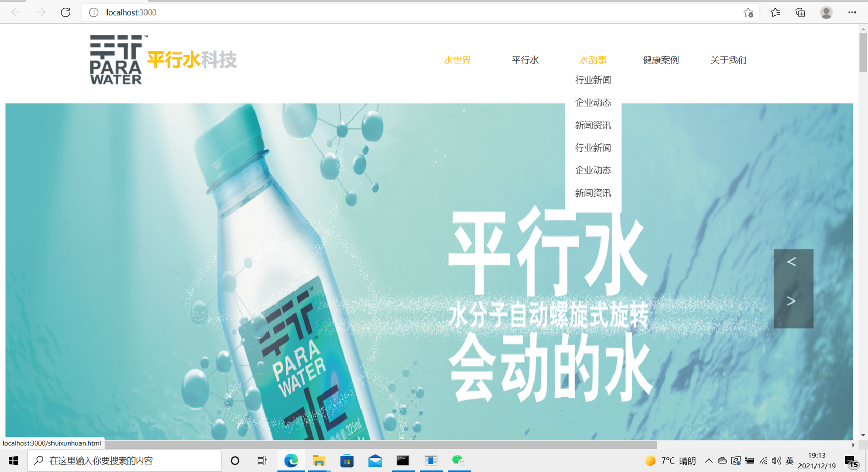Open the Windows Start menu

(14, 461)
